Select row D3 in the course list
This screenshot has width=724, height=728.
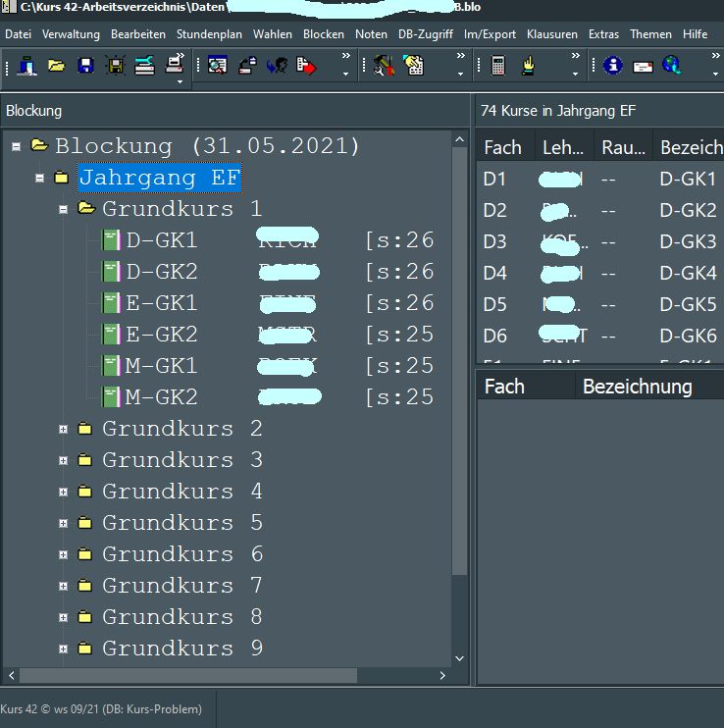pos(495,241)
